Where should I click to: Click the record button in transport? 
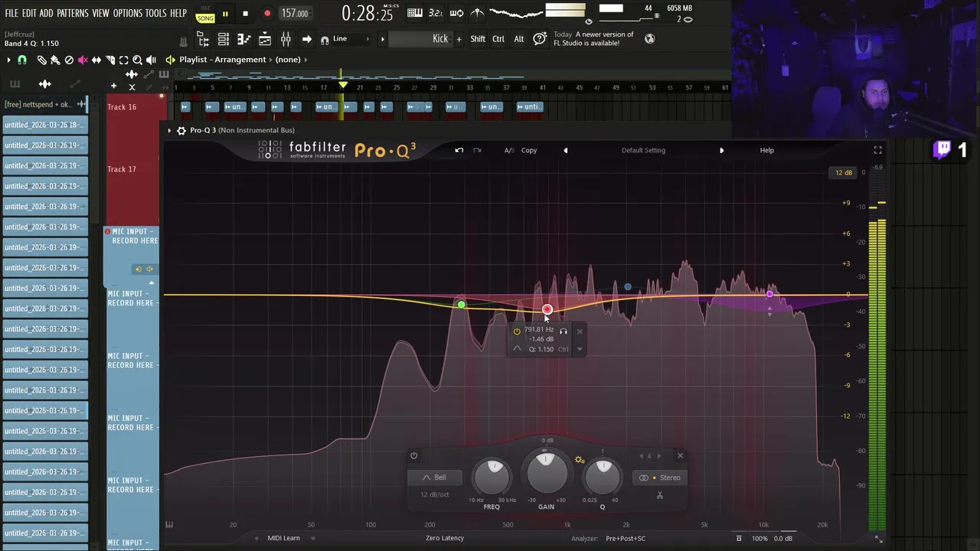(267, 14)
